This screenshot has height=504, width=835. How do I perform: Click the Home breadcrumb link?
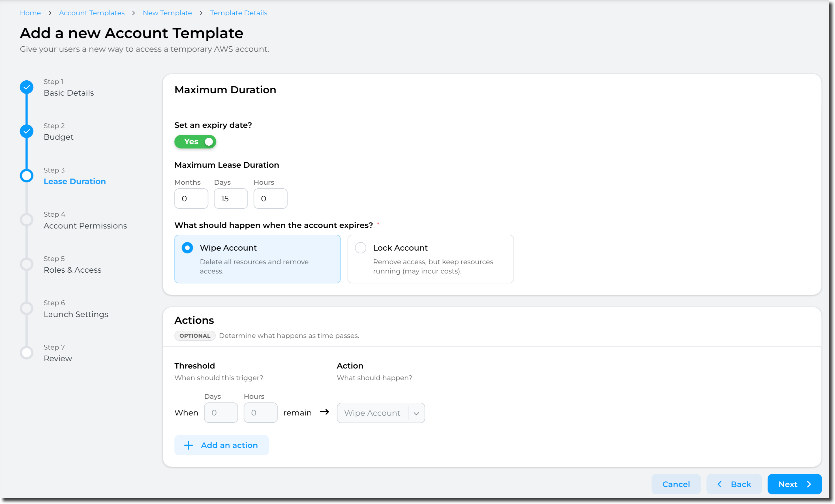tap(30, 13)
